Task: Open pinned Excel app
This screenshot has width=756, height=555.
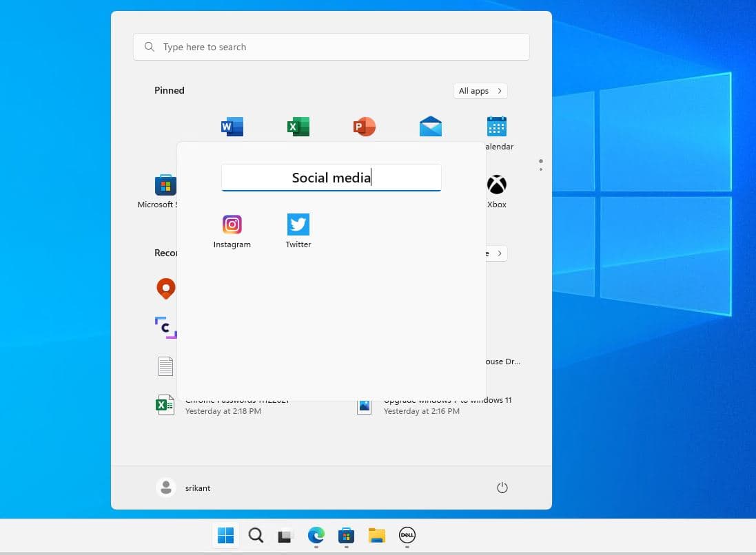Action: [x=298, y=127]
